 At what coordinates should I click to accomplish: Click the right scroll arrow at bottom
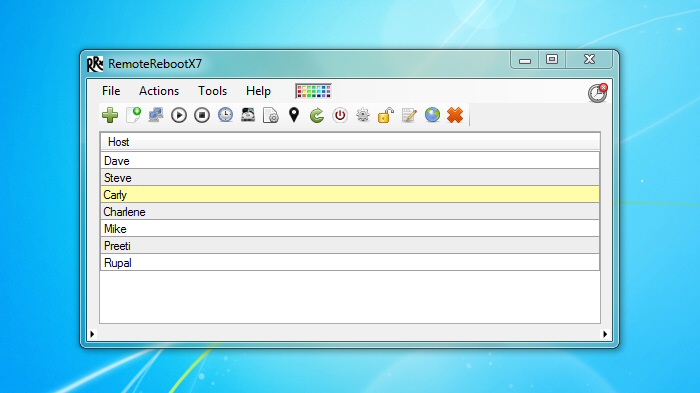click(605, 334)
